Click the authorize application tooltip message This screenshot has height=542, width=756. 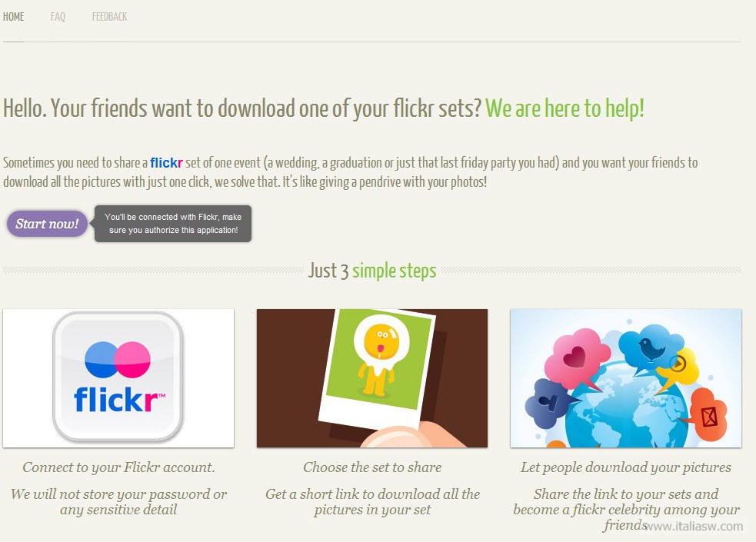click(x=173, y=224)
